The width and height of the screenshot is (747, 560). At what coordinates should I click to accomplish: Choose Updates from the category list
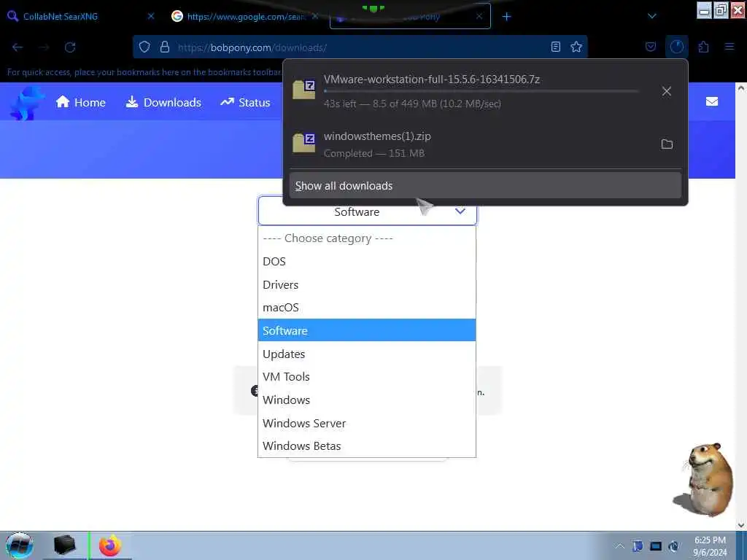coord(367,354)
